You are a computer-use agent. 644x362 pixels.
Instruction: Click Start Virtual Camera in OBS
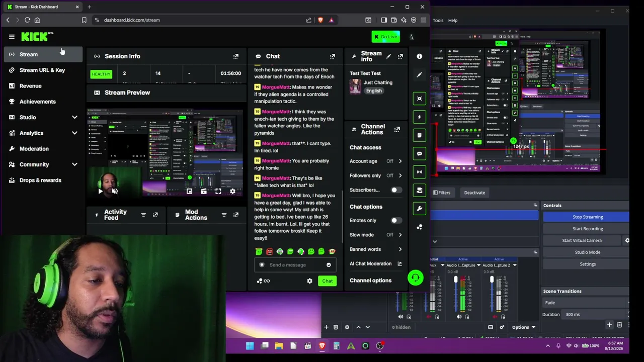tap(582, 240)
